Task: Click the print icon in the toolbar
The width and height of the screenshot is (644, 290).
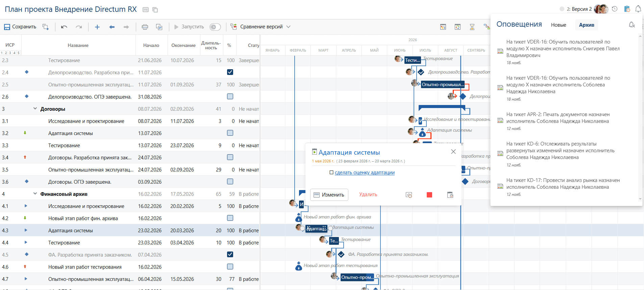Action: [145, 27]
